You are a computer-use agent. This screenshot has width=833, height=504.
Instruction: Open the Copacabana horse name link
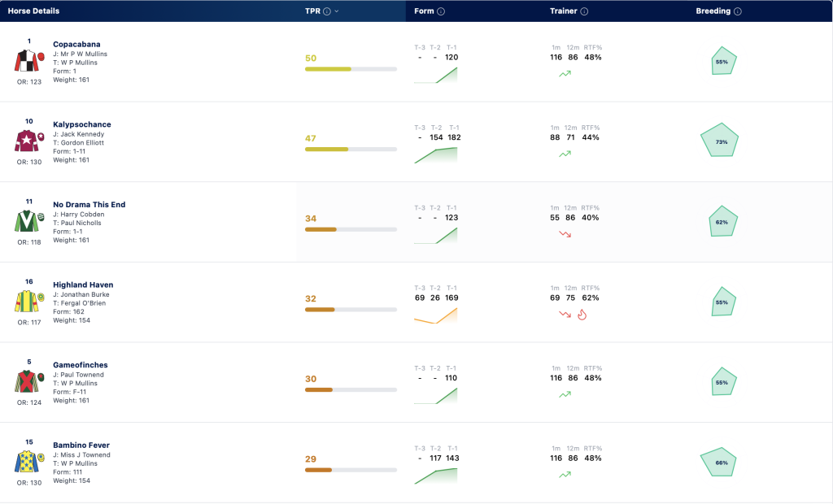pos(76,44)
